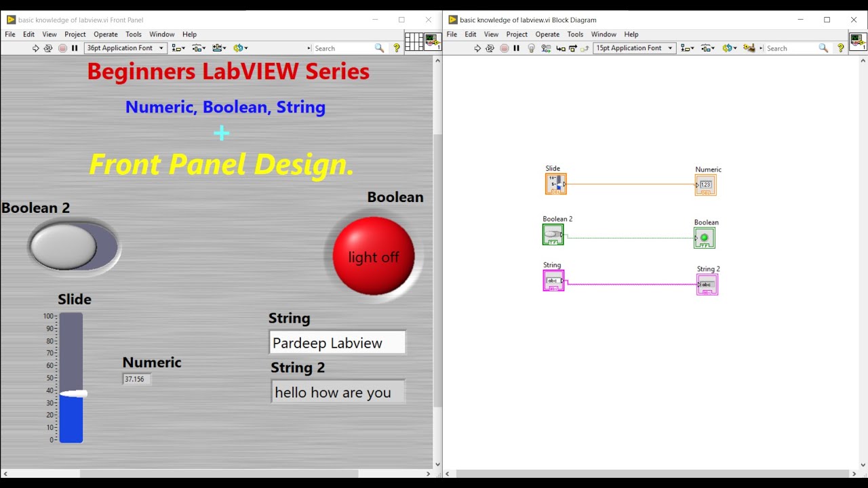Click the Slide control thumb
868x488 pixels.
click(x=73, y=394)
